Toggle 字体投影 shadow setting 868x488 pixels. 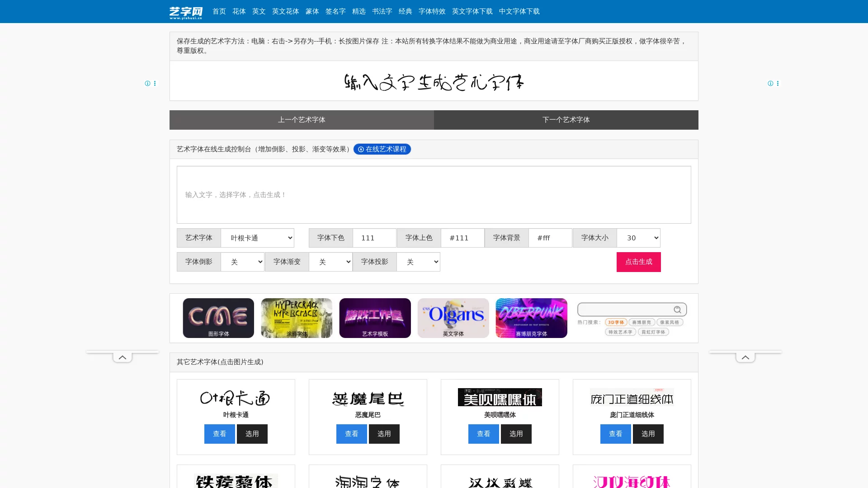point(418,262)
